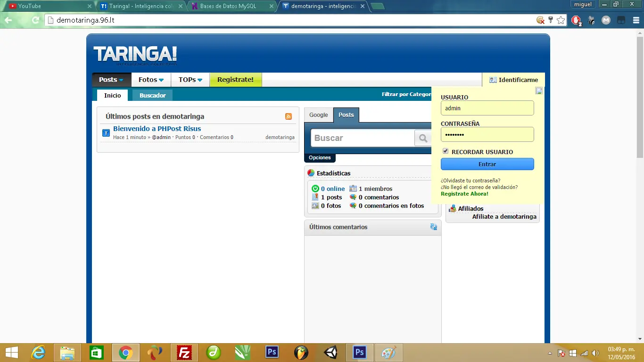Open Internet Explorer from the taskbar
This screenshot has height=362, width=644.
38,352
